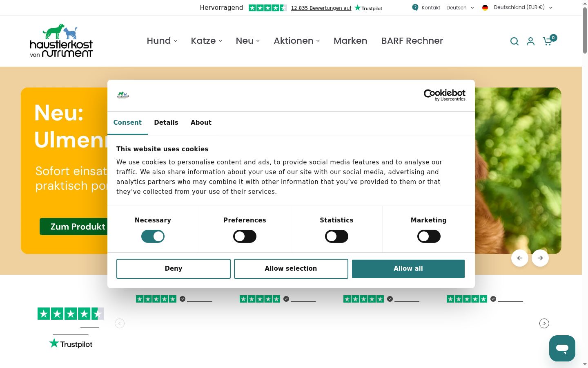This screenshot has height=368, width=588.
Task: Open the Marken menu item
Action: coord(350,41)
